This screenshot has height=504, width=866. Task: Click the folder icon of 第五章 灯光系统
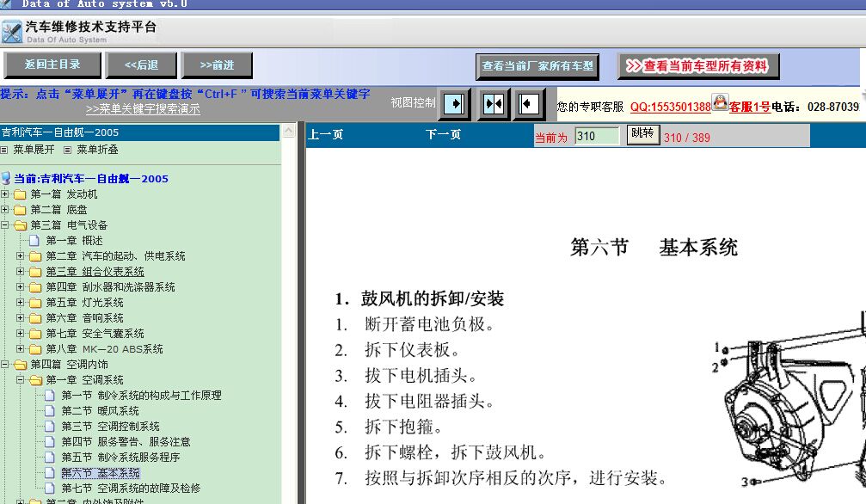35,303
